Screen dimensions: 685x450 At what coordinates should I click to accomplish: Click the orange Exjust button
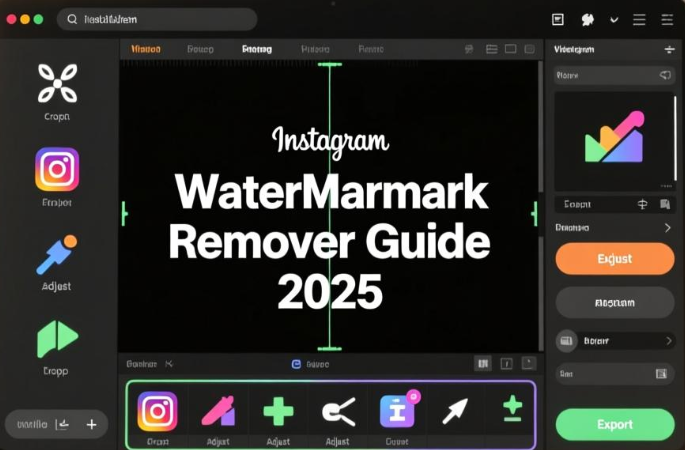pos(615,259)
